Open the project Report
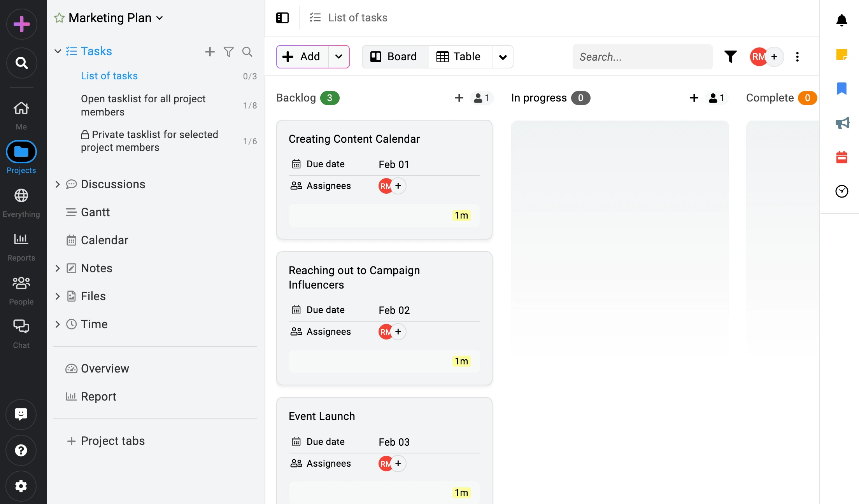Viewport: 859px width, 504px height. (x=98, y=397)
